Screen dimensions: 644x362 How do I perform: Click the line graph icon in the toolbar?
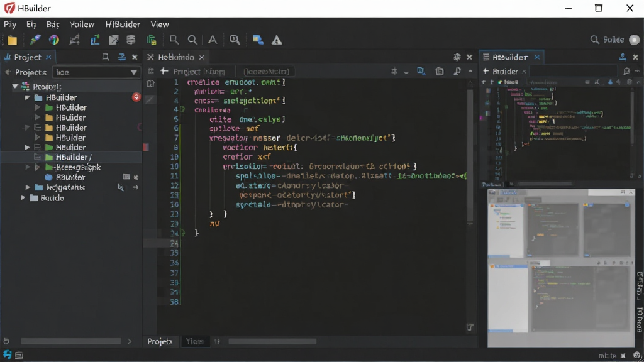[74, 40]
